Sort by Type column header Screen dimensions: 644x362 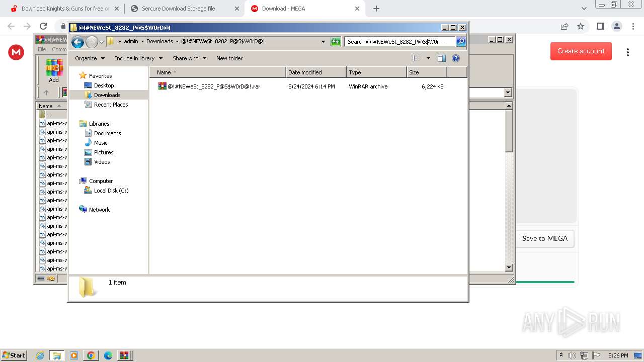(x=376, y=72)
